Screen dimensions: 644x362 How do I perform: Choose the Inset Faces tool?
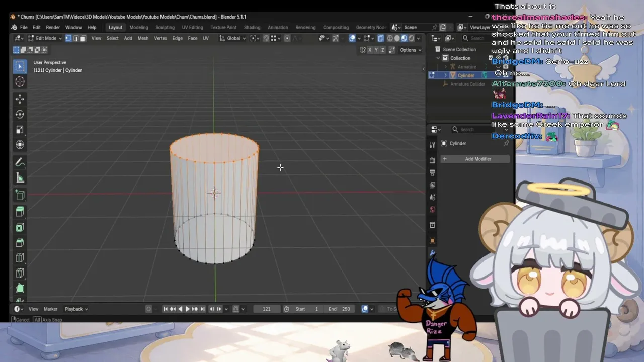coord(20,227)
